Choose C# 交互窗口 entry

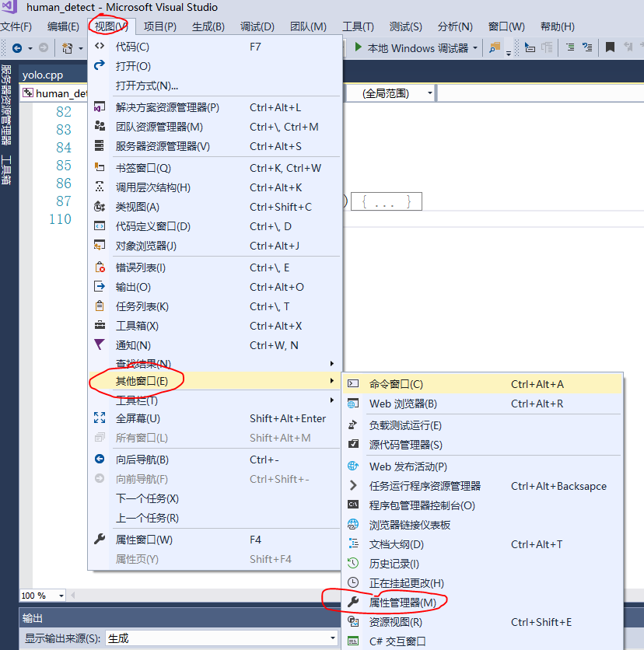pos(483,641)
